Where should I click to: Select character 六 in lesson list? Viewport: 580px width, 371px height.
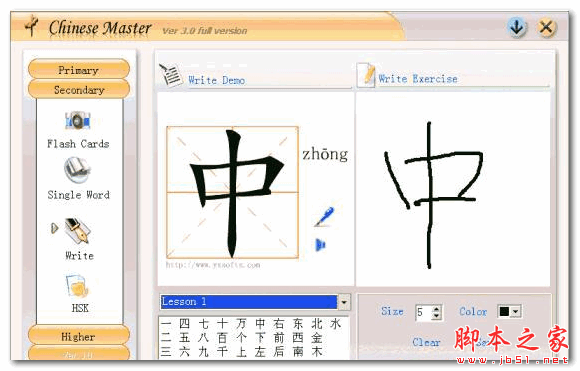184,351
